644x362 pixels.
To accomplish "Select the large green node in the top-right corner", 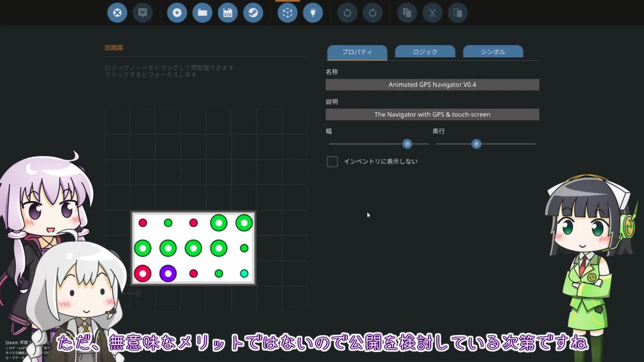I will (x=244, y=223).
